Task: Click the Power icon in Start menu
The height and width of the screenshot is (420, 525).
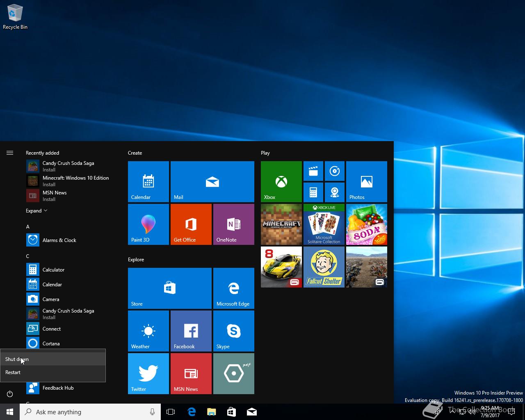Action: point(10,394)
